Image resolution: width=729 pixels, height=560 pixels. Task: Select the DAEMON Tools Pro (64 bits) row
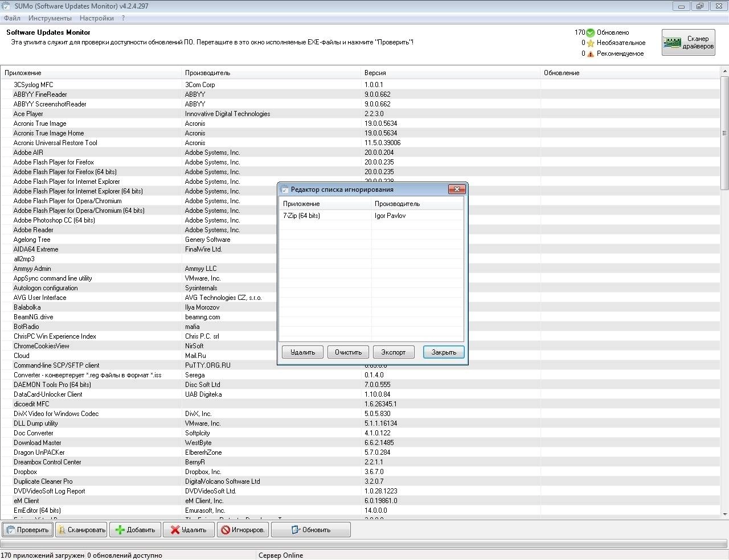pyautogui.click(x=360, y=385)
